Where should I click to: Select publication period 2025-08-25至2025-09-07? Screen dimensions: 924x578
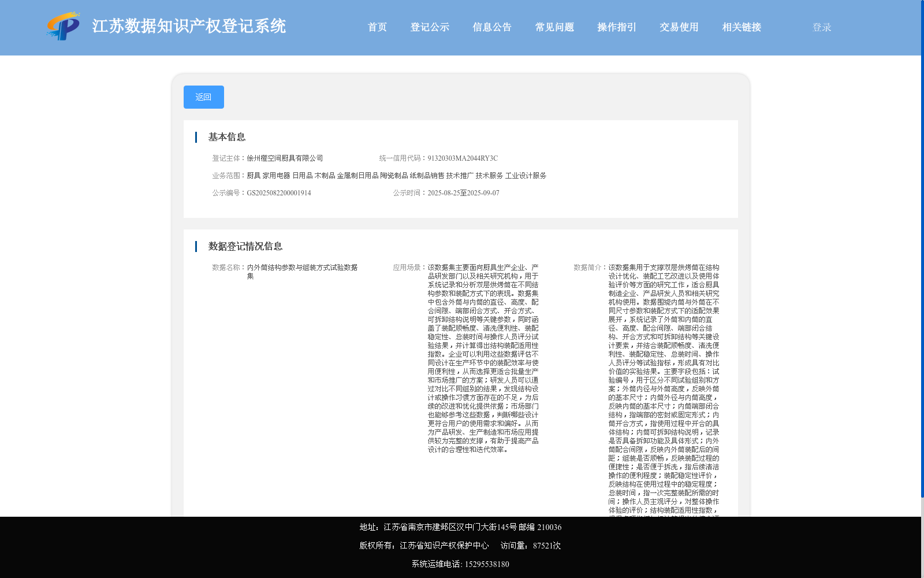click(x=463, y=193)
